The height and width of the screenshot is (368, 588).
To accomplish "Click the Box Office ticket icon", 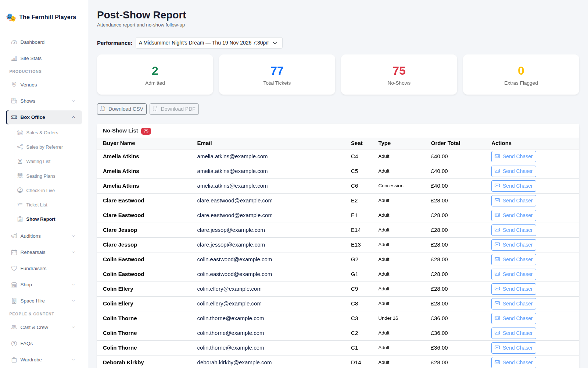I will (x=14, y=117).
